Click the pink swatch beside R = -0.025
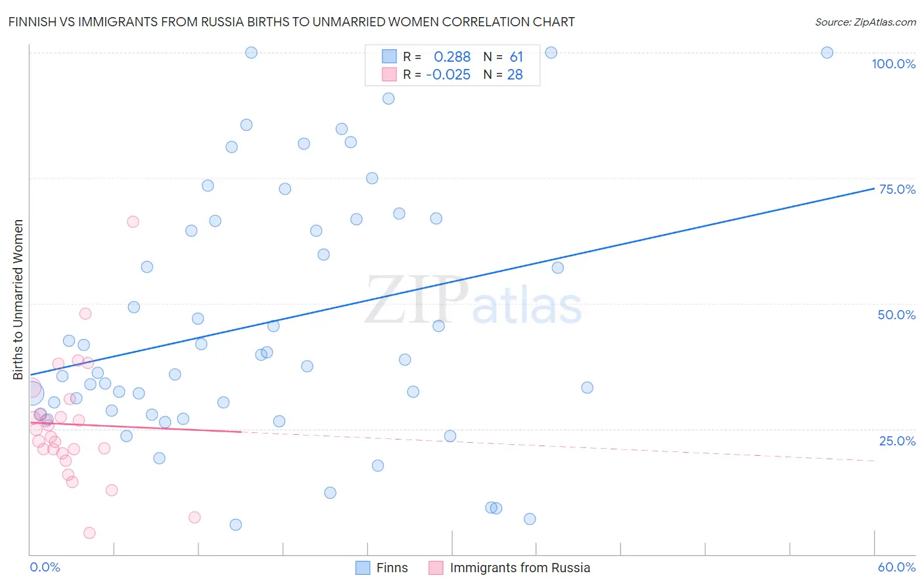This screenshot has height=586, width=924. click(x=389, y=74)
